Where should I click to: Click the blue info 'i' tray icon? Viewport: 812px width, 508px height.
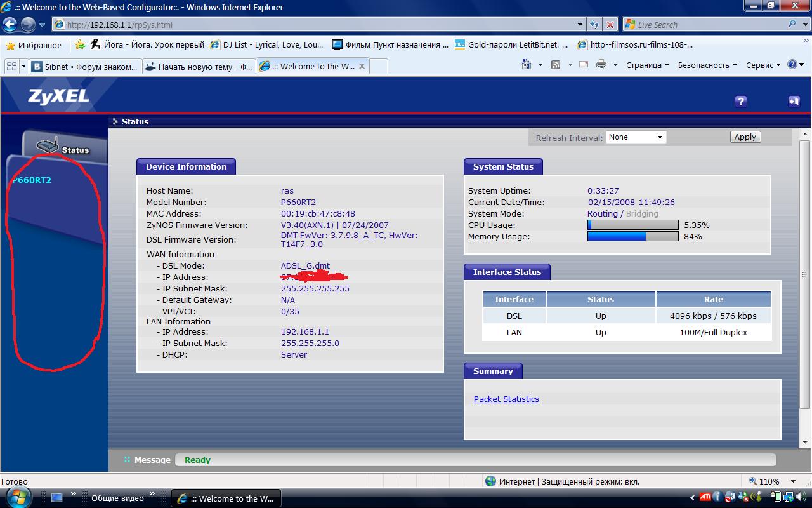[717, 498]
